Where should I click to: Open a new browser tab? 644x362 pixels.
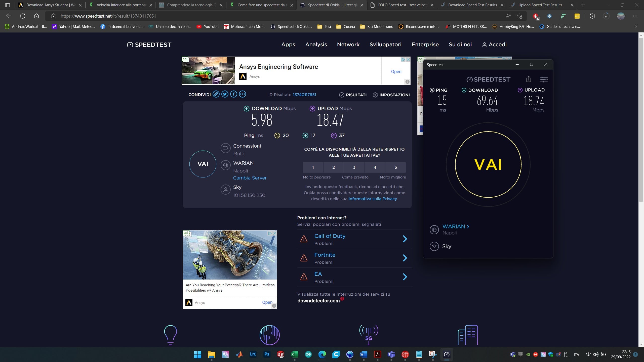coord(583,5)
